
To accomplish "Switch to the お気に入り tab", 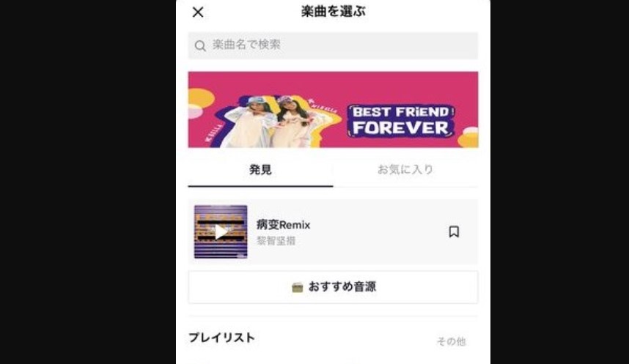I will (x=405, y=170).
